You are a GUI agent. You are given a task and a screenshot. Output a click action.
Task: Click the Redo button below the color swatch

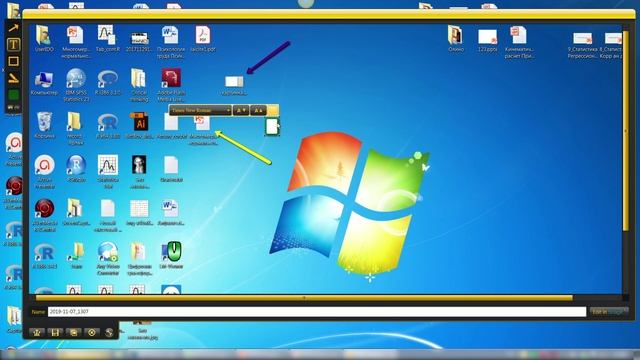17,107
